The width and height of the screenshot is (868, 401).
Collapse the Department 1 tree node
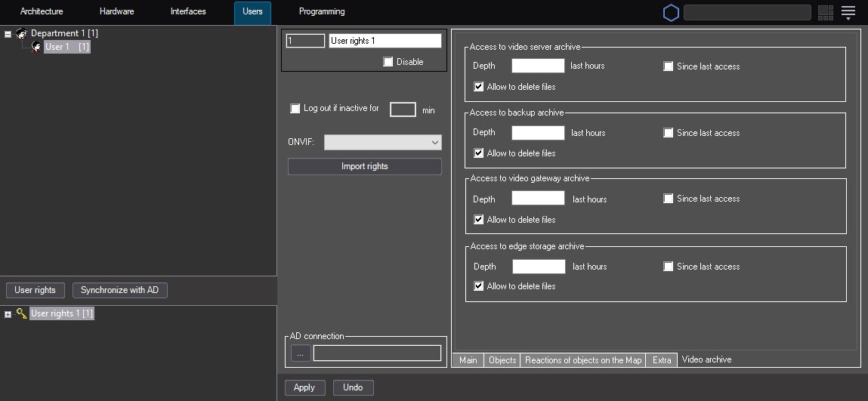coord(8,34)
